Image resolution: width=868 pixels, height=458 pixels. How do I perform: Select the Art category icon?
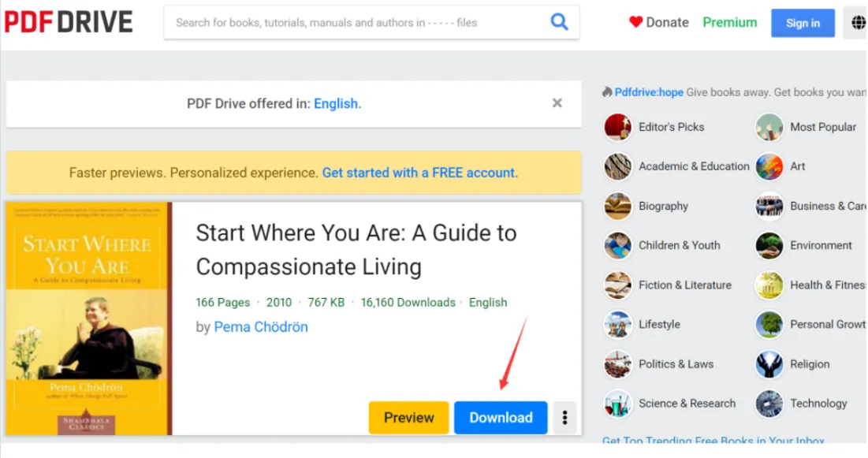coord(769,166)
